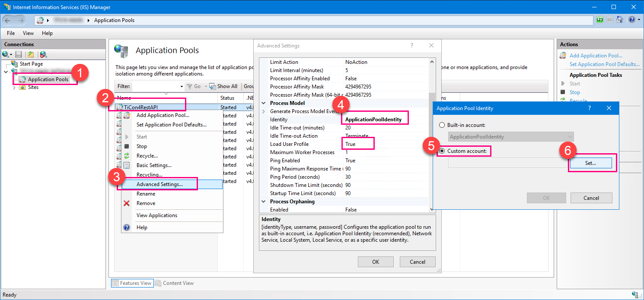
Task: Click the Set... button for the custom account
Action: [x=590, y=163]
